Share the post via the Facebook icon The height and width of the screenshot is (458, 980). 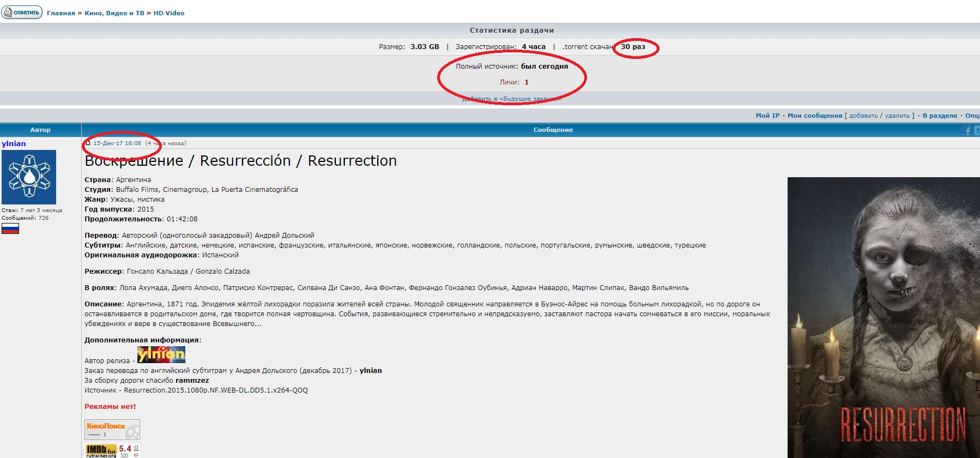pyautogui.click(x=967, y=130)
